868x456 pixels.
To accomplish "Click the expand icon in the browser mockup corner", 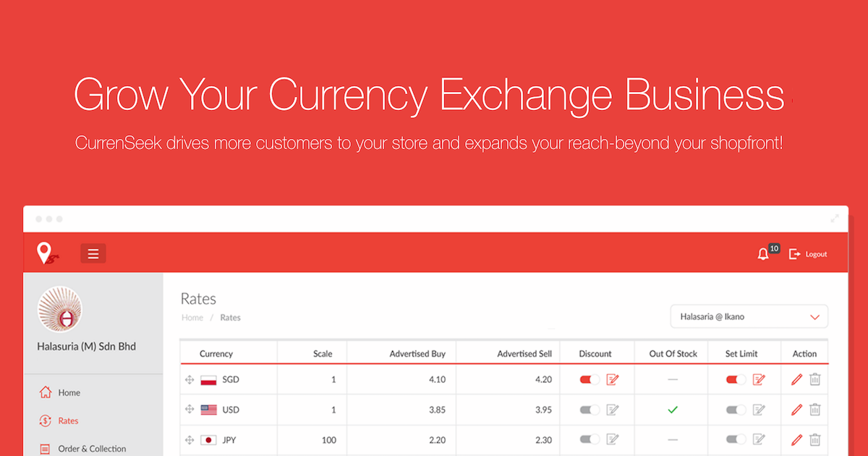I will (835, 219).
